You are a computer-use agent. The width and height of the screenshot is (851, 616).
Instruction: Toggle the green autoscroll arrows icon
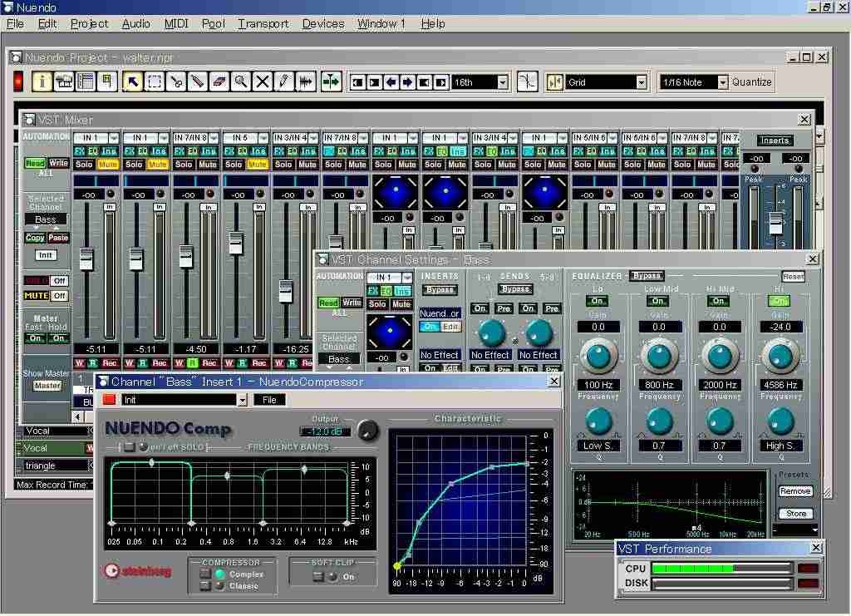(331, 82)
